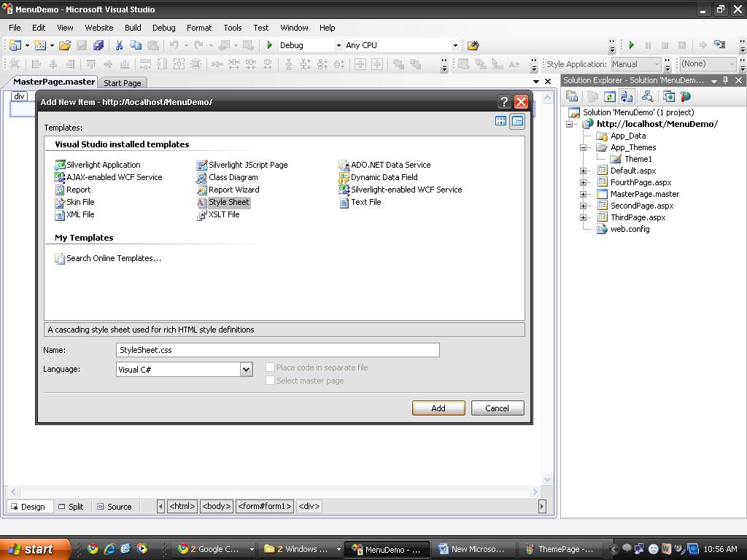Select the <body> tag in tag navigator
Image resolution: width=747 pixels, height=560 pixels.
(x=217, y=506)
